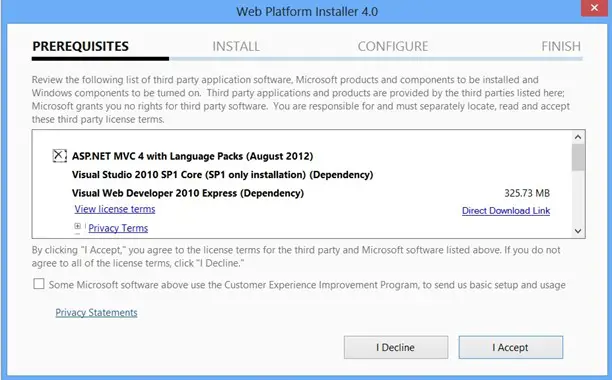This screenshot has width=612, height=380.
Task: Close the Web Platform Installer window
Action: click(594, 8)
